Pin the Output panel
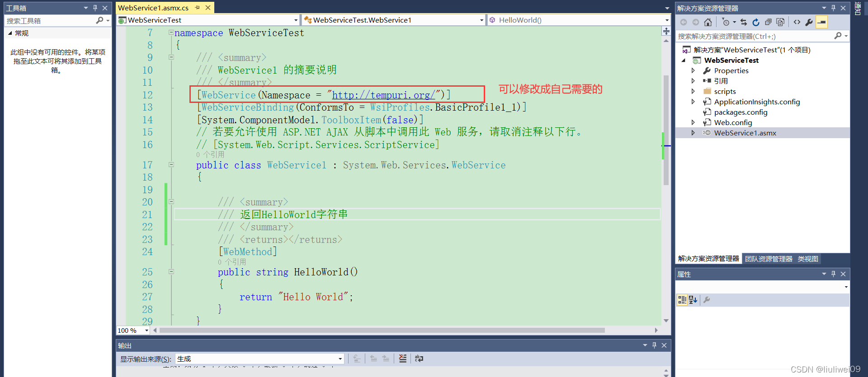The image size is (868, 377). (654, 345)
